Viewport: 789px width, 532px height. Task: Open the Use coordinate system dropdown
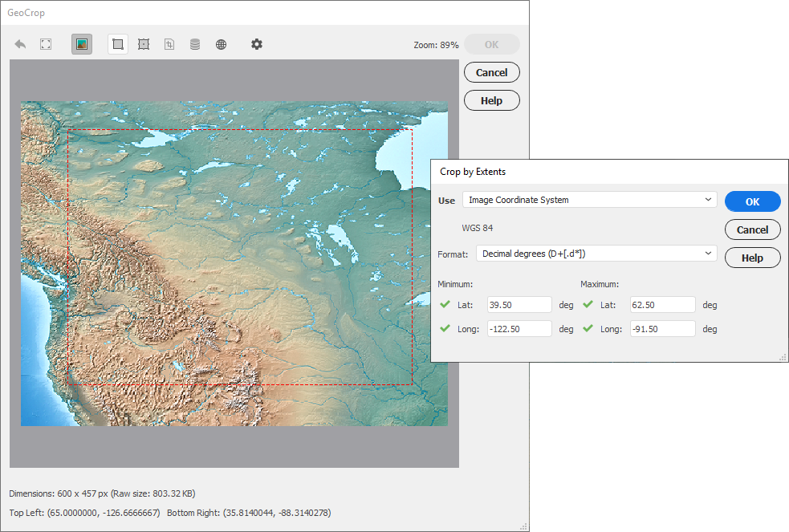590,200
